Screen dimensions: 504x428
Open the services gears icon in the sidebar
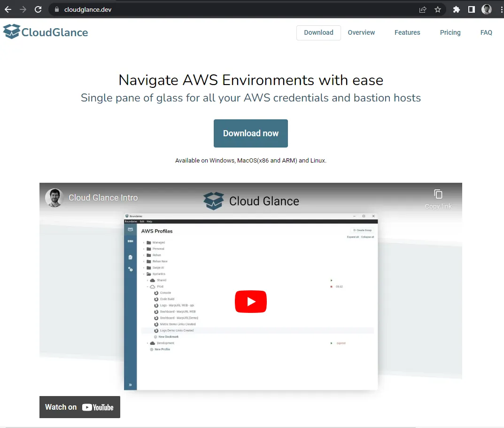click(x=130, y=269)
